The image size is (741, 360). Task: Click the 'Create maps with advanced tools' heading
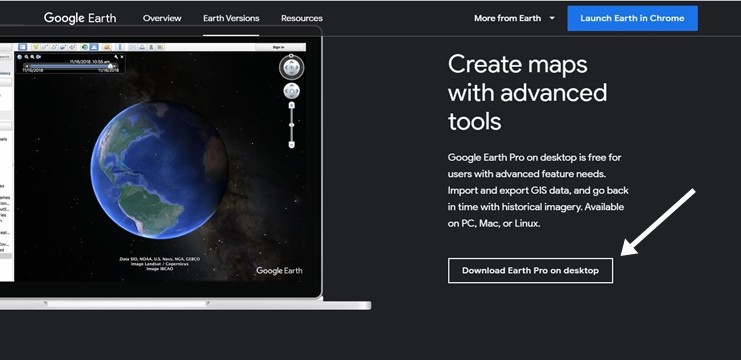tap(527, 93)
